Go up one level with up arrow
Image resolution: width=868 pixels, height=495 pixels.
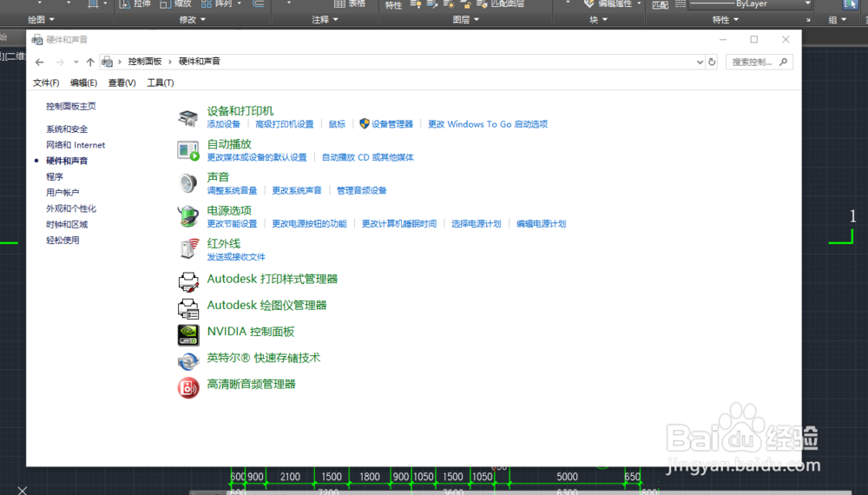(90, 62)
